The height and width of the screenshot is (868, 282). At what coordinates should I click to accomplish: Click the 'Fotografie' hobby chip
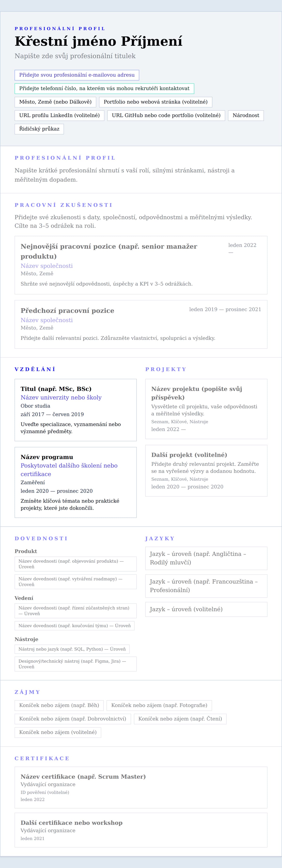(159, 705)
